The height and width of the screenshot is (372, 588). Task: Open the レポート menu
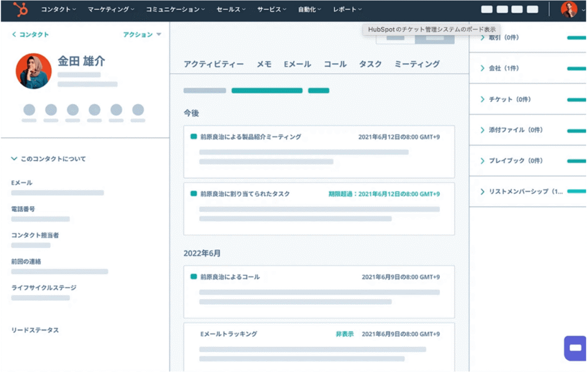point(347,10)
